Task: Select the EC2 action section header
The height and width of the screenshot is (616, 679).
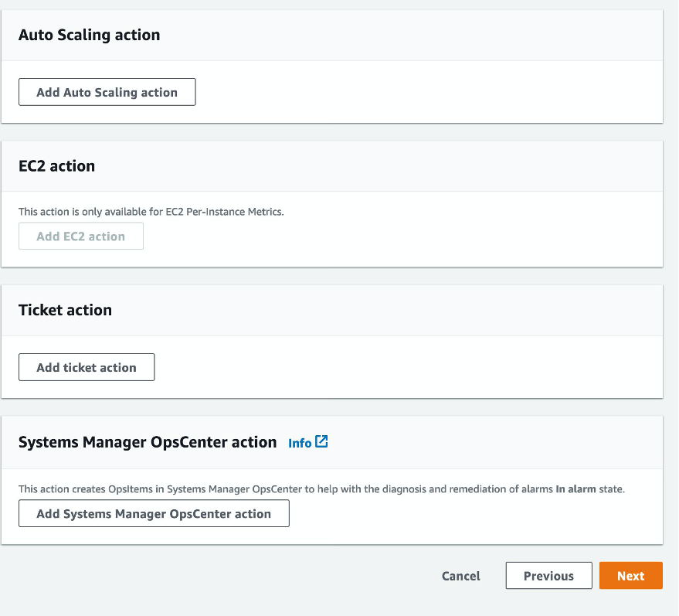Action: pos(56,165)
